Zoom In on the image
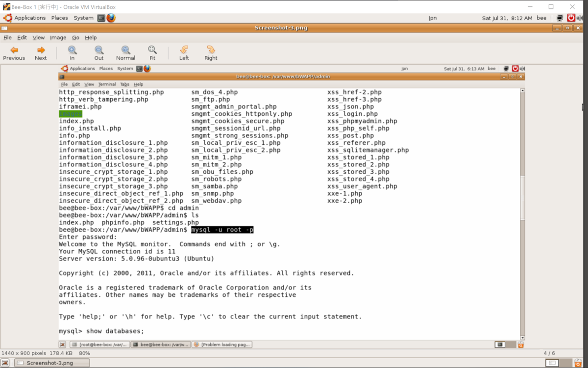The width and height of the screenshot is (588, 368). 72,53
